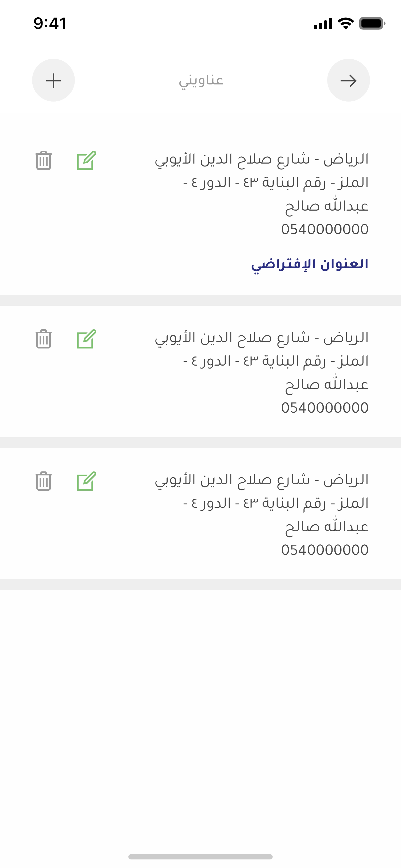
Task: Select the first address street line
Action: pos(261,159)
